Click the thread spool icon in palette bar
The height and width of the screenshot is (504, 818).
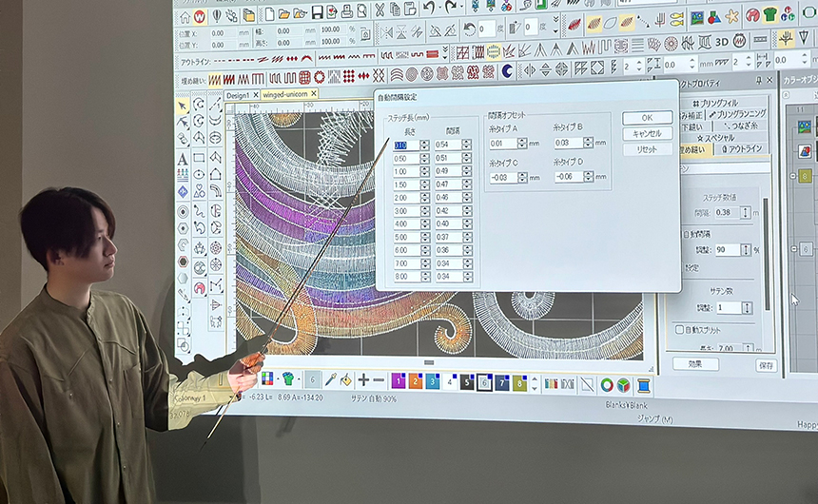(644, 385)
